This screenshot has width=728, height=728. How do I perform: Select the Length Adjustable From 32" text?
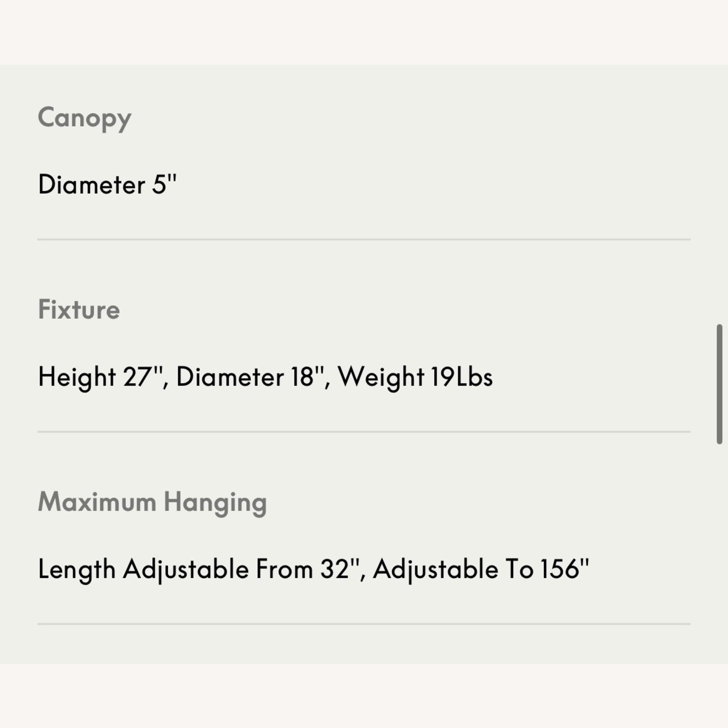pyautogui.click(x=199, y=569)
